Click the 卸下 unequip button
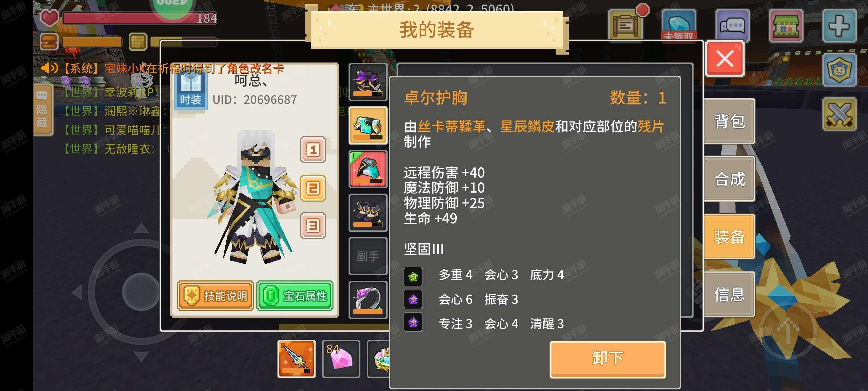868x391 pixels. [x=607, y=359]
